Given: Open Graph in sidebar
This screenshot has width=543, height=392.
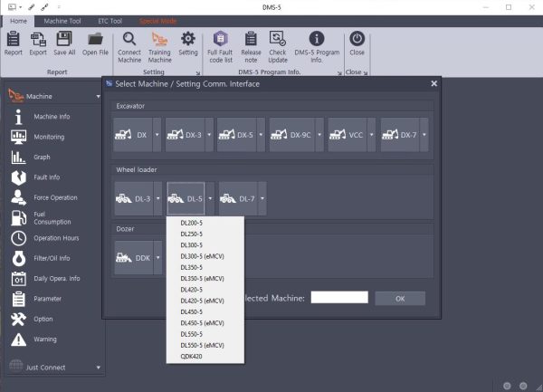Looking at the screenshot, I should click(x=42, y=157).
